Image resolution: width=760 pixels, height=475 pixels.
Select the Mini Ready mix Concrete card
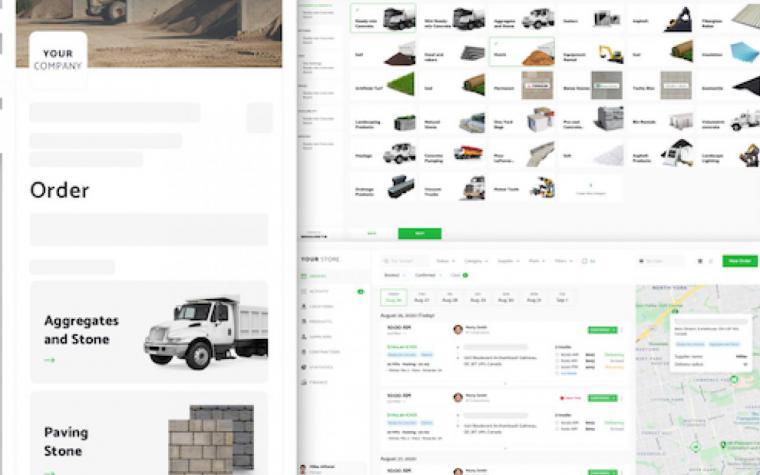(x=453, y=18)
